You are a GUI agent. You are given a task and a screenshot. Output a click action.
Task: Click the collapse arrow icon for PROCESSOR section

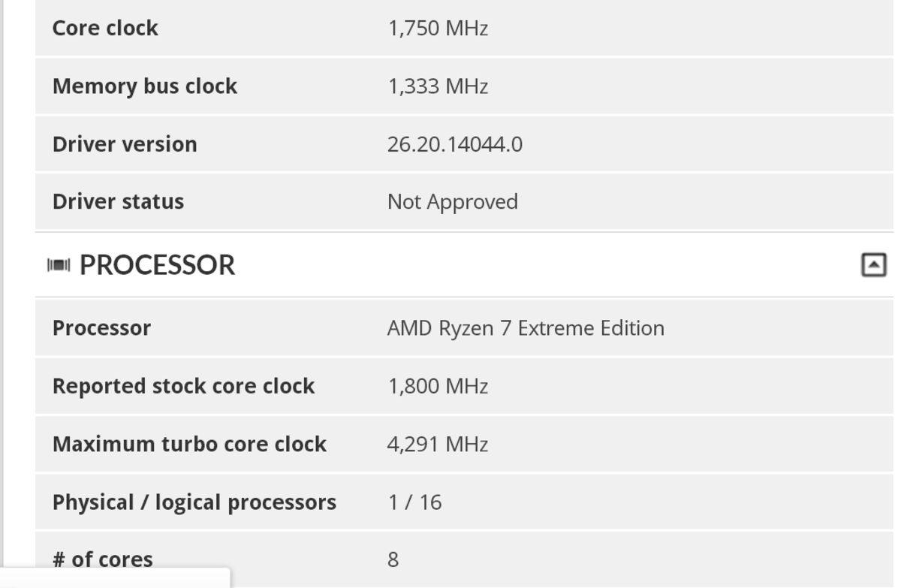(x=873, y=264)
